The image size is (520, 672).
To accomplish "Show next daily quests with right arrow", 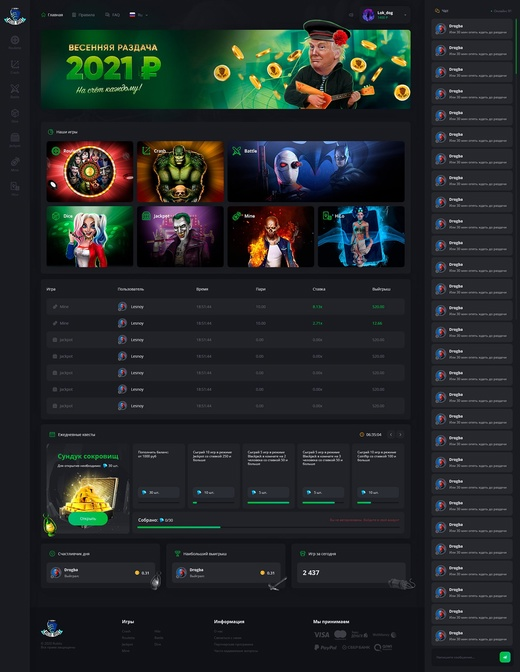I will pyautogui.click(x=400, y=435).
